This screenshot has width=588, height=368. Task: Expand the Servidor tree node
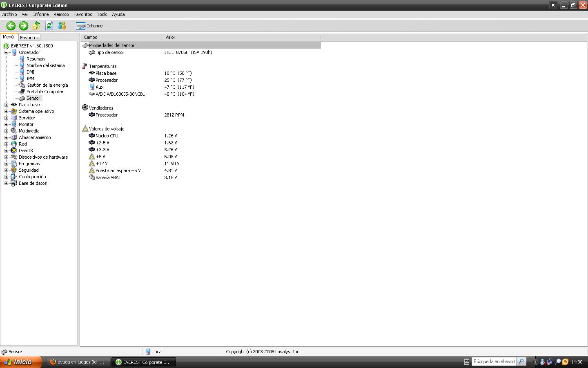point(7,118)
